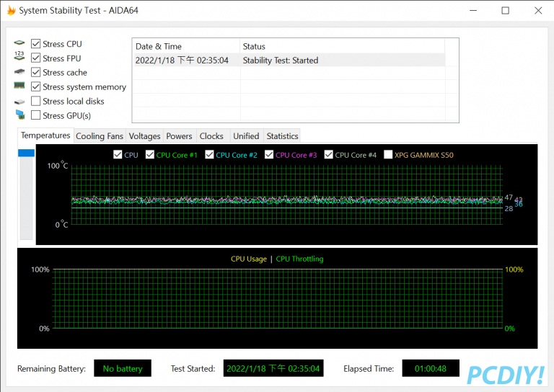Viewport: 554px width, 392px height.
Task: Click the monitor icon beside Stress GPU(s)
Action: pos(20,115)
